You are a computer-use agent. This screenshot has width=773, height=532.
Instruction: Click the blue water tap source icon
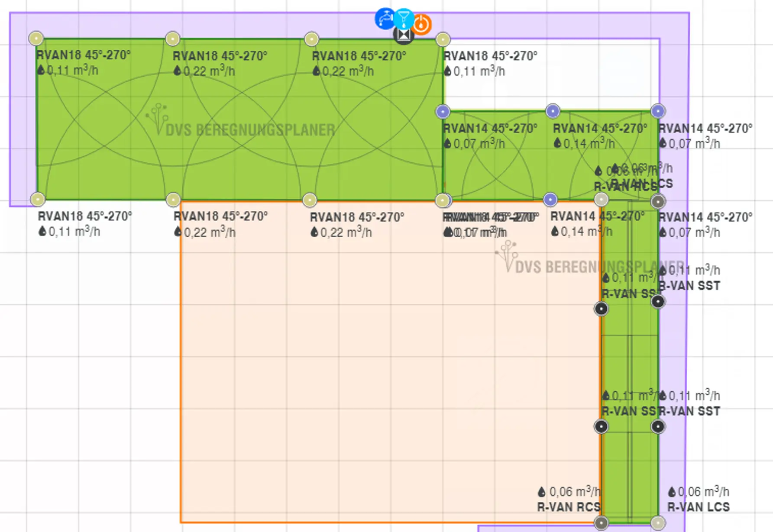click(384, 19)
